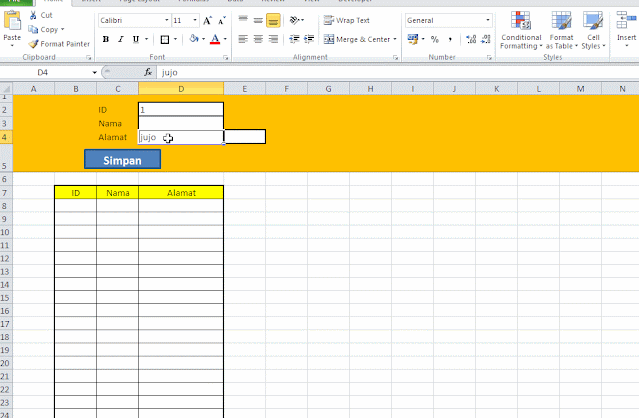Open the borders dropdown arrow
The image size is (639, 418).
pos(176,40)
